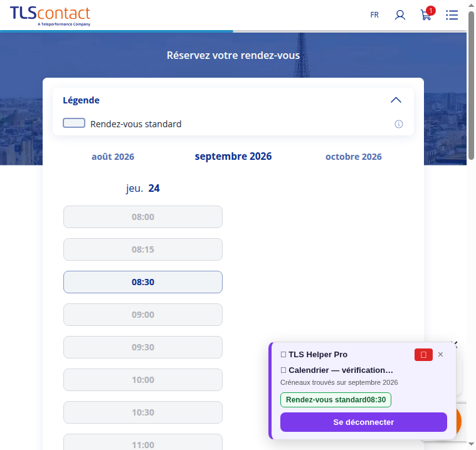Open the shopping cart with 1 item
This screenshot has height=450, width=476.
point(427,14)
